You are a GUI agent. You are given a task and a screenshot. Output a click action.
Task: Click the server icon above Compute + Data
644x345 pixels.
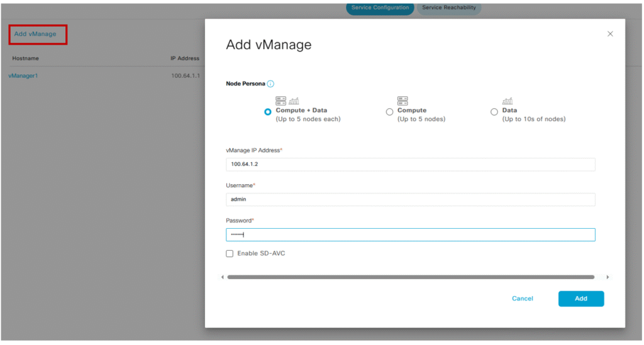tap(280, 101)
